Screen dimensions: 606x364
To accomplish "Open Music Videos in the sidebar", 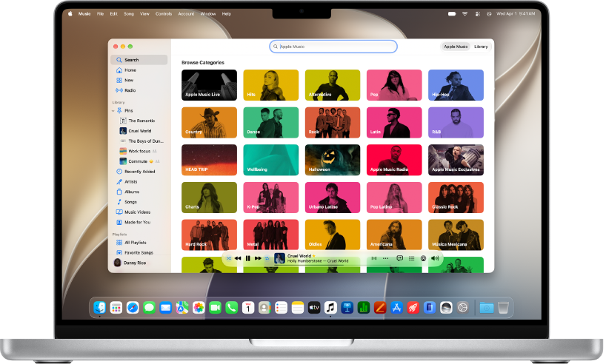I will (139, 212).
